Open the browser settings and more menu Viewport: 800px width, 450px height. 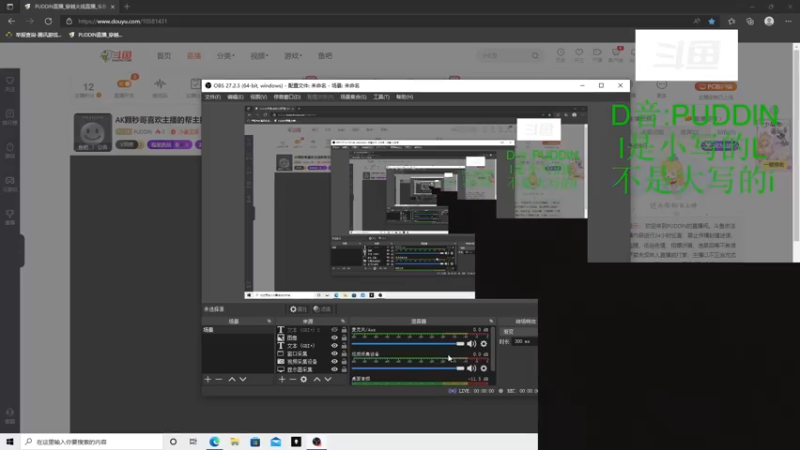(788, 21)
